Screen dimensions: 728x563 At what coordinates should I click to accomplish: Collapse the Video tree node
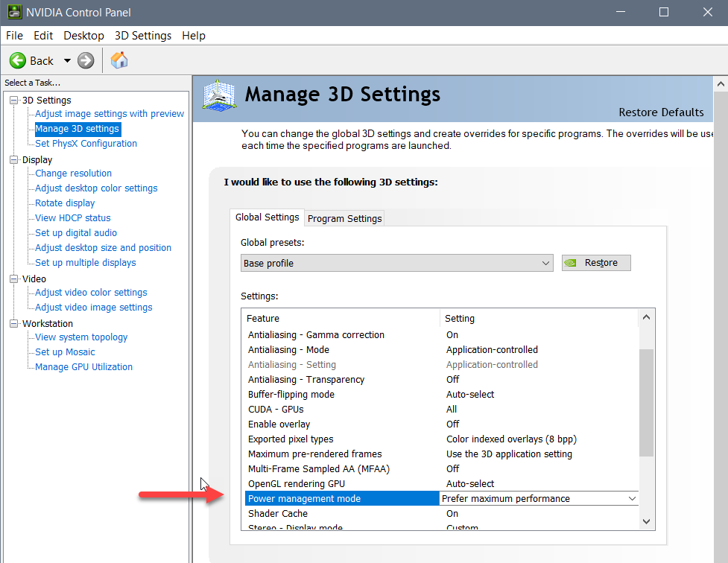pos(14,279)
